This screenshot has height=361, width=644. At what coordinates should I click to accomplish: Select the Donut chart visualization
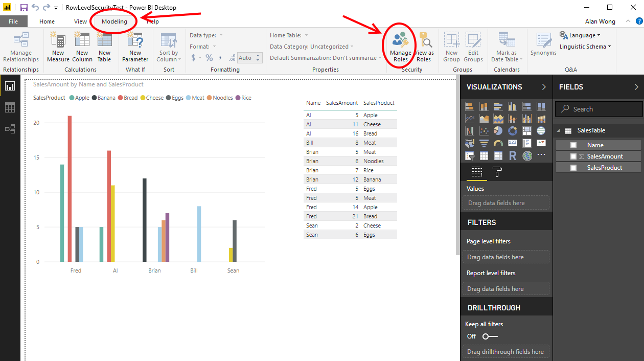pyautogui.click(x=513, y=131)
